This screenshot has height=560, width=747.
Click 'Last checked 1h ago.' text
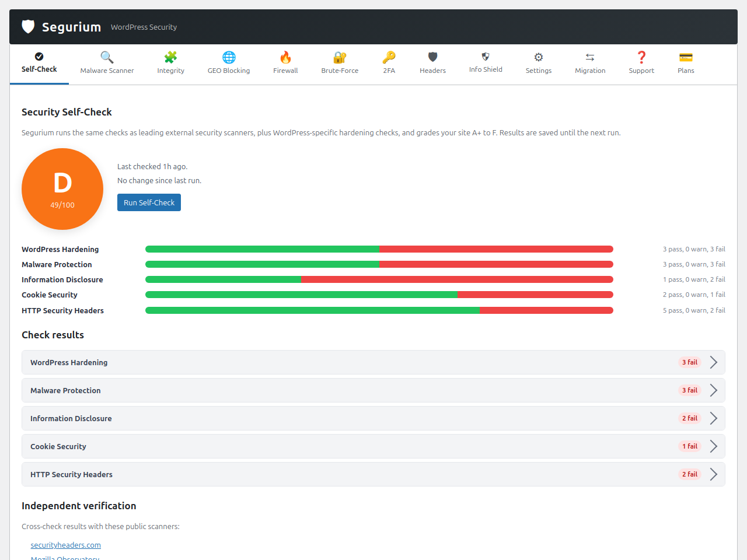click(x=152, y=167)
